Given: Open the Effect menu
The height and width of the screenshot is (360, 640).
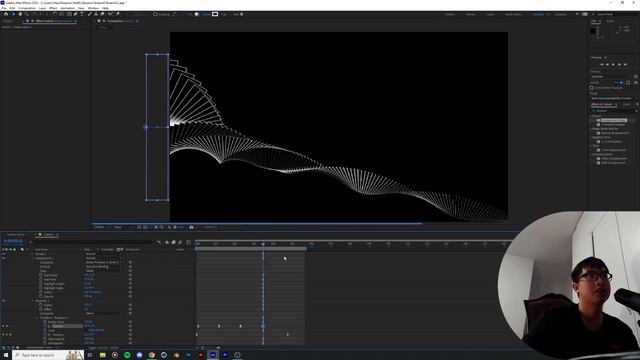Looking at the screenshot, I should coord(53,8).
